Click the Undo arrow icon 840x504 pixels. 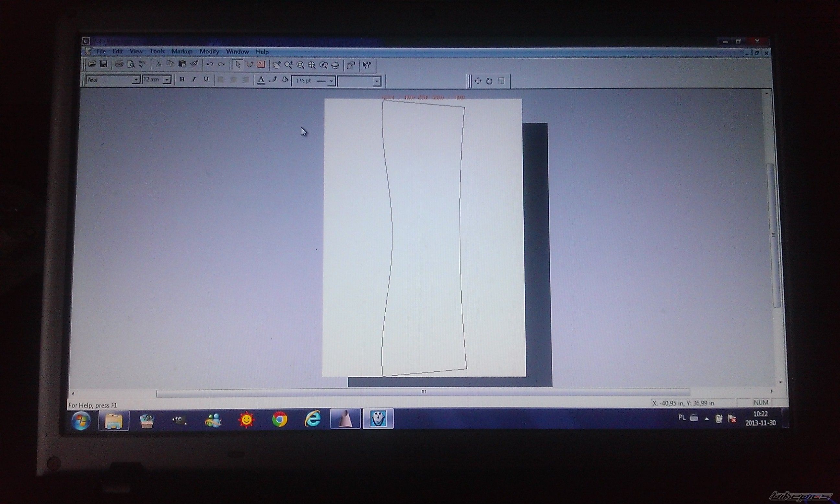tap(209, 64)
